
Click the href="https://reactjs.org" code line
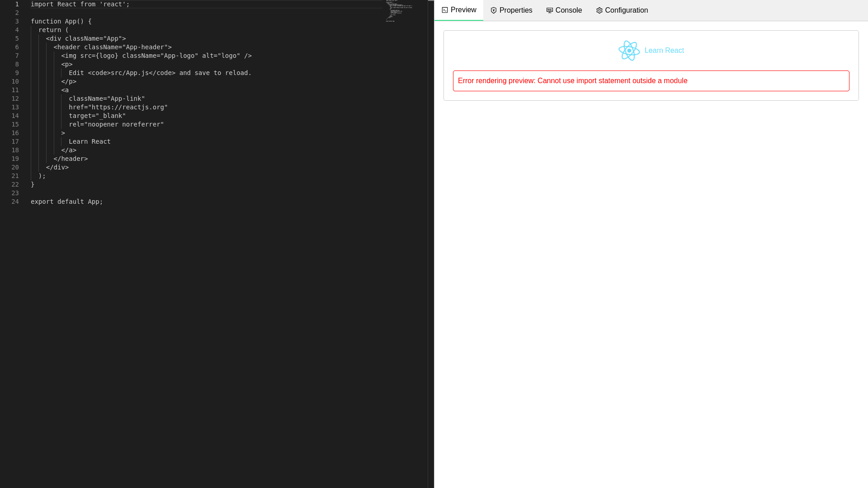(x=118, y=107)
